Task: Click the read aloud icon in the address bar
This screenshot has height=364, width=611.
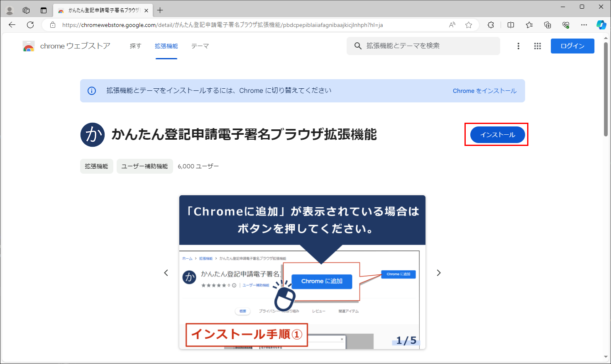Action: pyautogui.click(x=452, y=25)
